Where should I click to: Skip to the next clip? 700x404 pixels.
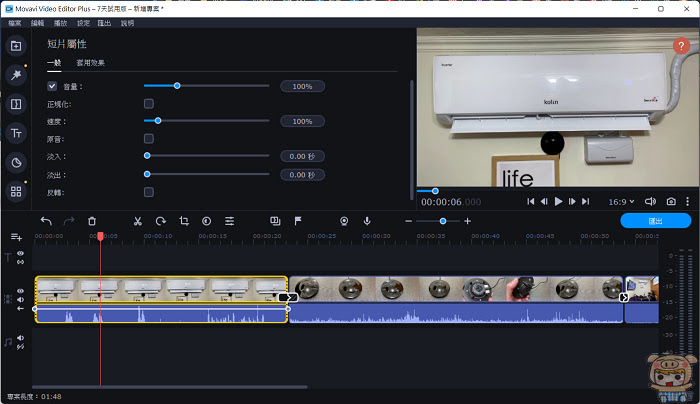click(x=586, y=202)
